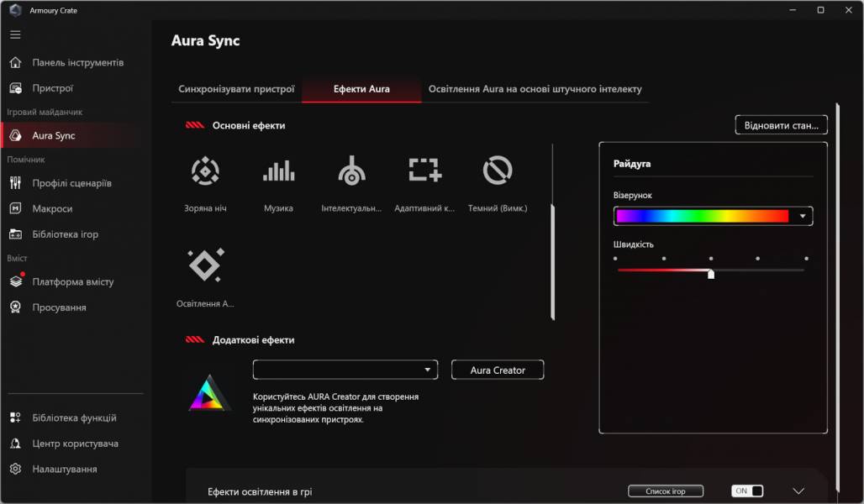Choose the Адаптивний к... effect icon

tap(424, 170)
